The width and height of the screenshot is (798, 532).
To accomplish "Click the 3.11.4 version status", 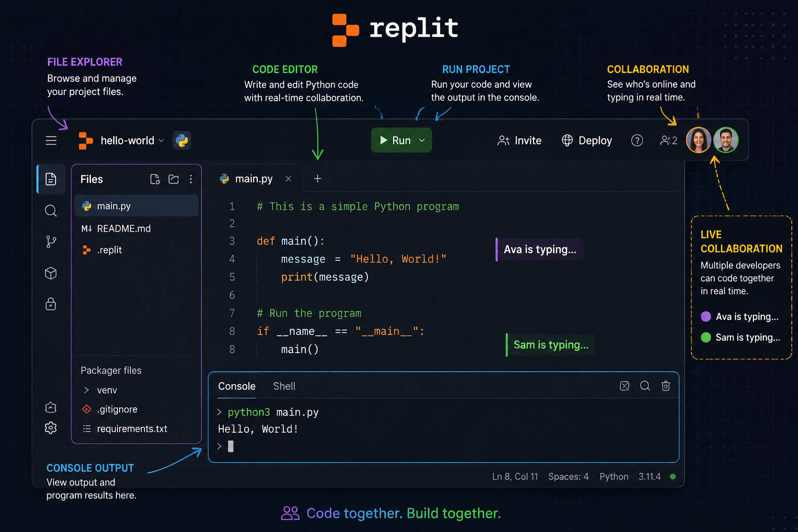I will (649, 476).
